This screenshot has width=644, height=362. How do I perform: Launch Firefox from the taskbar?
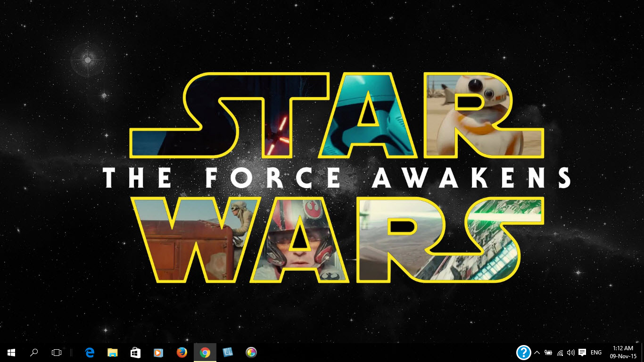(x=182, y=352)
